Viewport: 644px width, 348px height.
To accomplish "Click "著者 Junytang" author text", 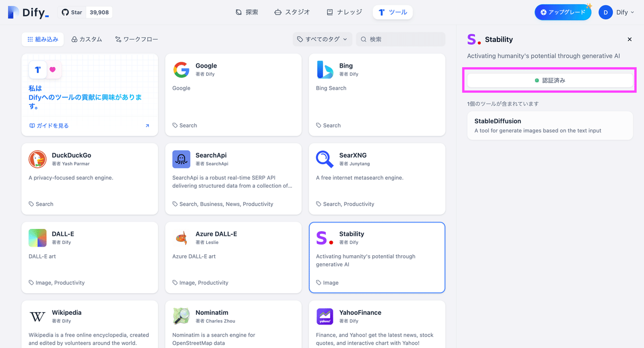I will 354,164.
